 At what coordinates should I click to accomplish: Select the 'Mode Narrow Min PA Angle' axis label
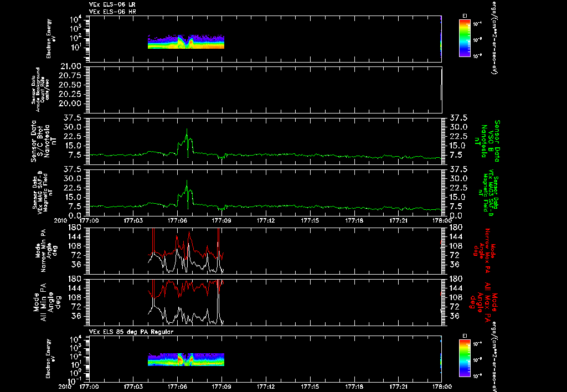(x=46, y=250)
